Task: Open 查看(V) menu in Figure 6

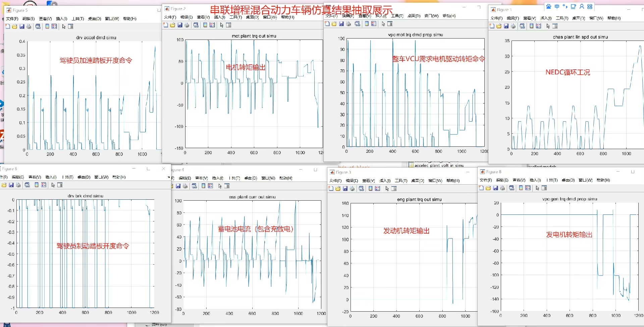Action: (x=35, y=177)
